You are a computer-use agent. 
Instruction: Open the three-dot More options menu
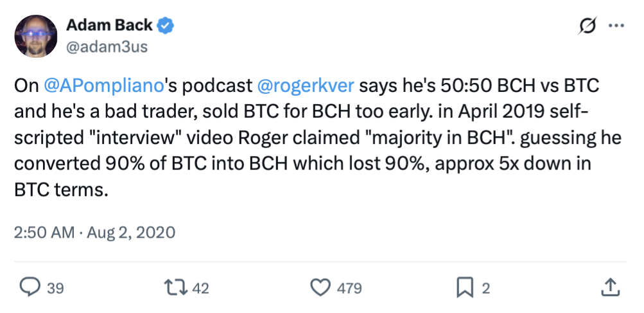[616, 26]
